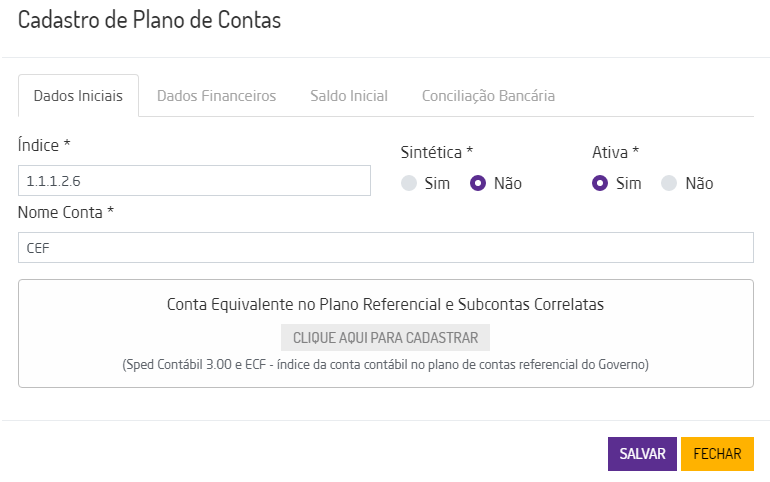Click the Índice field label
The width and height of the screenshot is (770, 482).
[44, 145]
